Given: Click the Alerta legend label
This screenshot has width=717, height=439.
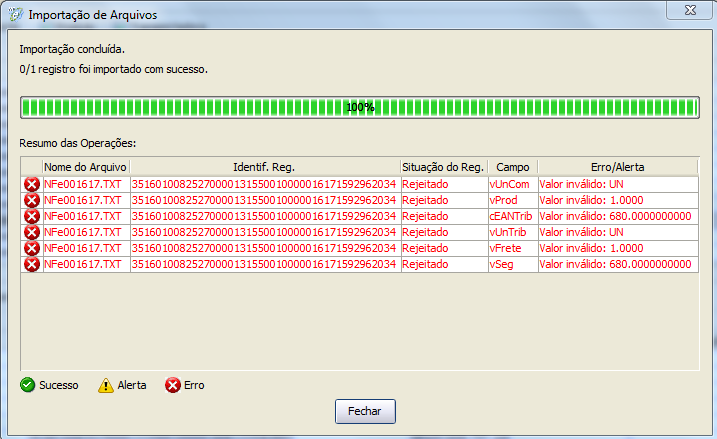Looking at the screenshot, I should (x=132, y=385).
